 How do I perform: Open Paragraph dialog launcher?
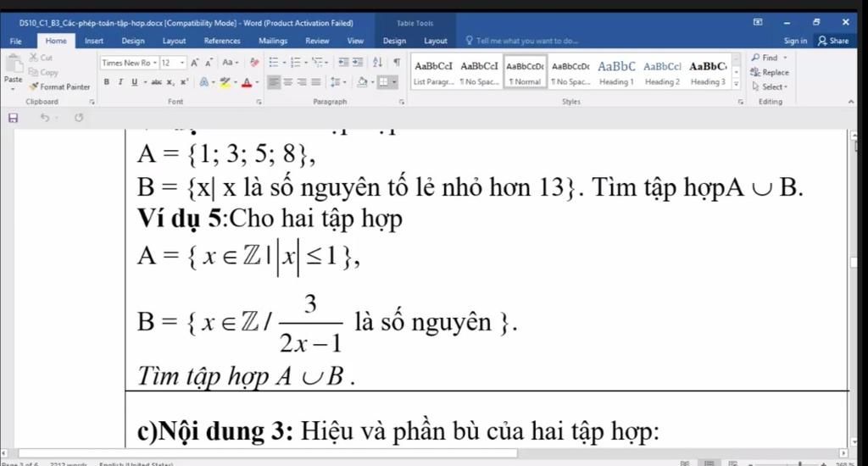[401, 102]
